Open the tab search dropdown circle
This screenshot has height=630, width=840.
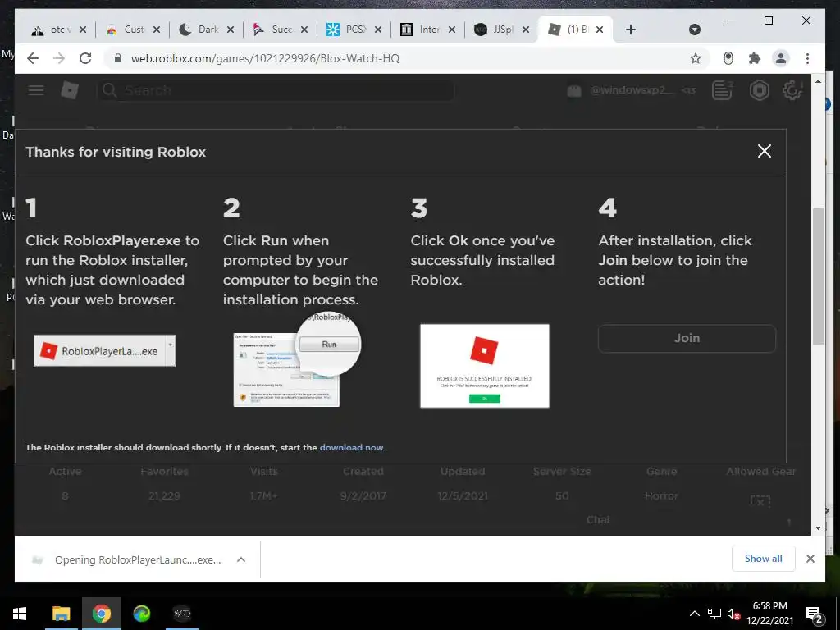click(x=694, y=30)
